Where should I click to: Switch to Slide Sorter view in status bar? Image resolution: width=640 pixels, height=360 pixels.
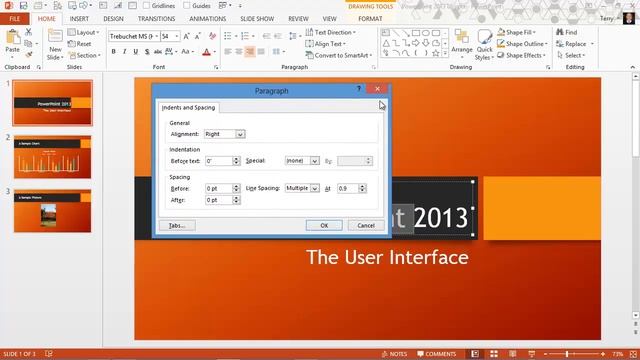(x=494, y=354)
